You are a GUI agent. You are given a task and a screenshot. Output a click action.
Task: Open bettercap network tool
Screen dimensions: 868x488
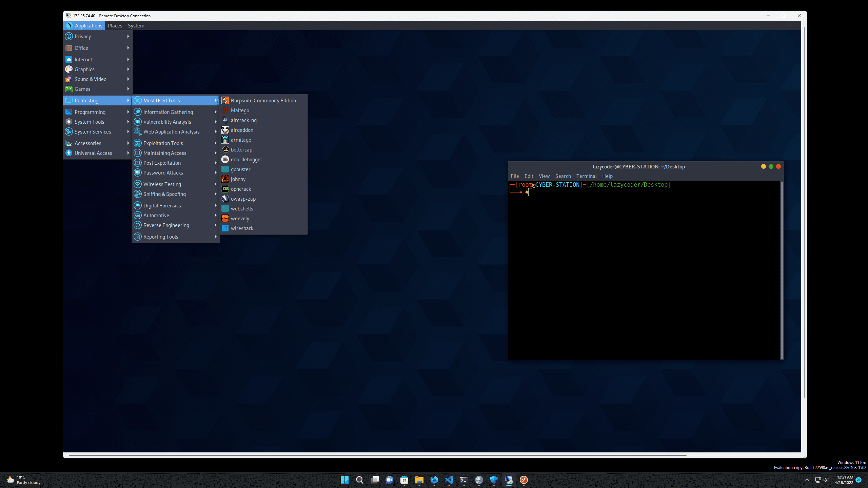point(241,149)
